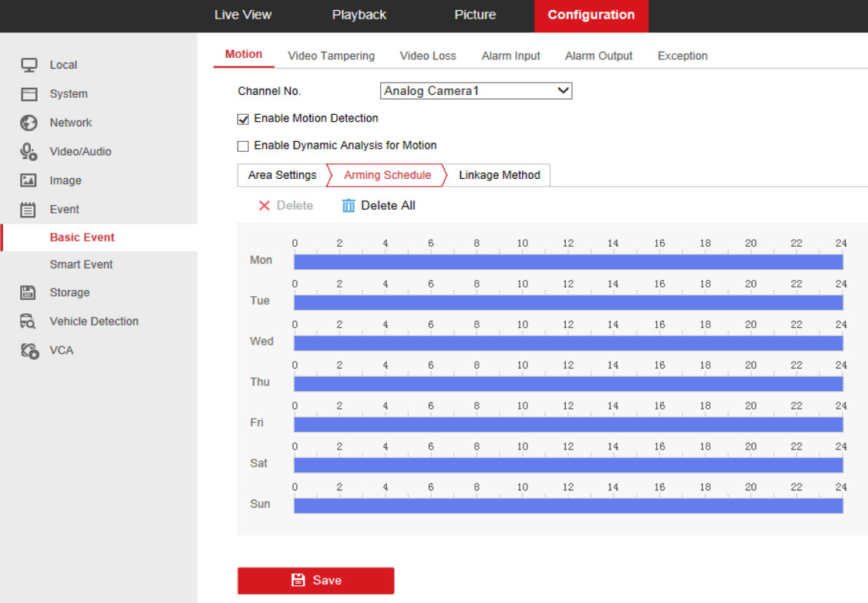Select Smart Event in sidebar

[81, 264]
